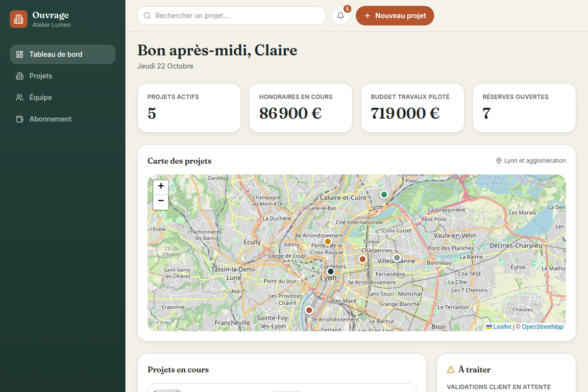
Task: Click the Projets en cours heading
Action: [178, 369]
